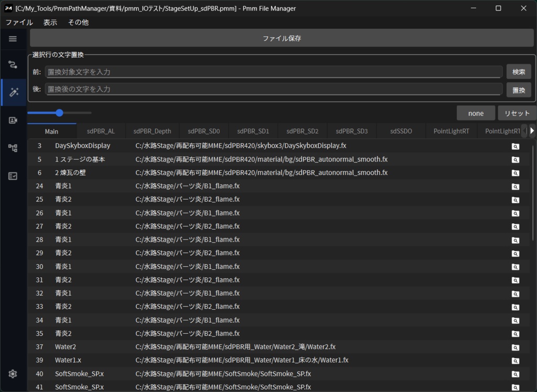The width and height of the screenshot is (537, 392).
Task: Open the hamburger menu in the sidebar
Action: tap(13, 39)
